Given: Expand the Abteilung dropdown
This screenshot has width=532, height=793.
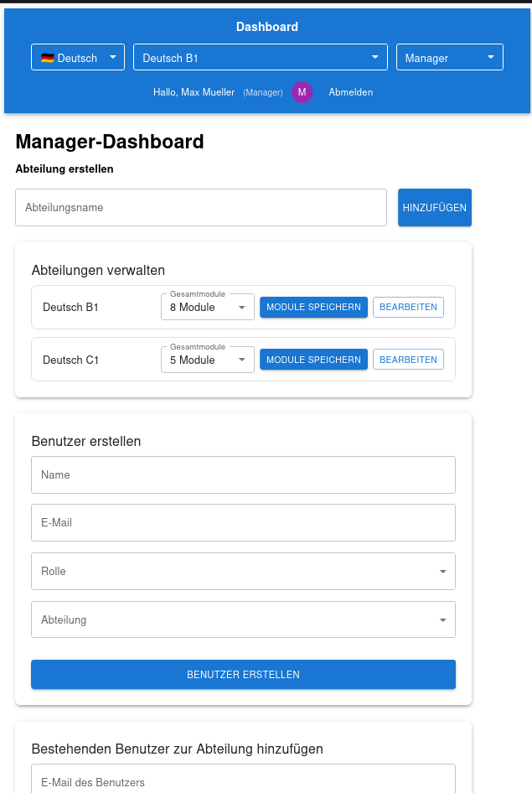Looking at the screenshot, I should tap(243, 620).
